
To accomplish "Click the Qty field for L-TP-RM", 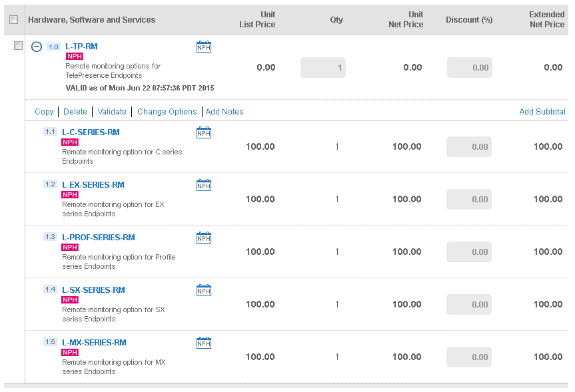I will (323, 67).
